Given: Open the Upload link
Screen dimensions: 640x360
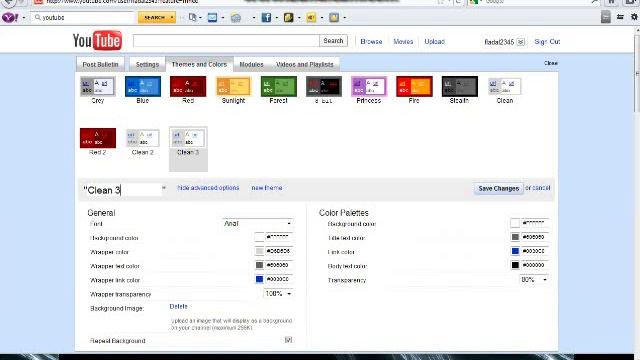Looking at the screenshot, I should 435,42.
